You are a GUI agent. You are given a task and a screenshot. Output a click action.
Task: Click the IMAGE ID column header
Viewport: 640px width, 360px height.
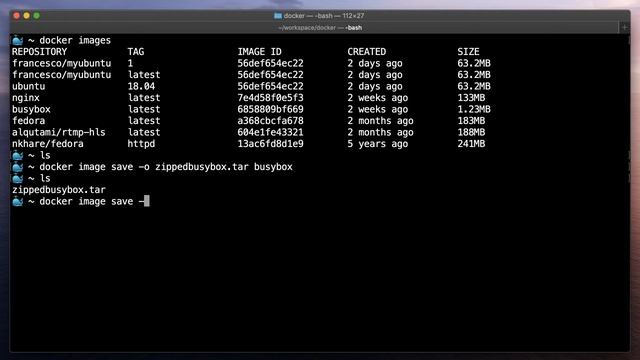point(260,52)
